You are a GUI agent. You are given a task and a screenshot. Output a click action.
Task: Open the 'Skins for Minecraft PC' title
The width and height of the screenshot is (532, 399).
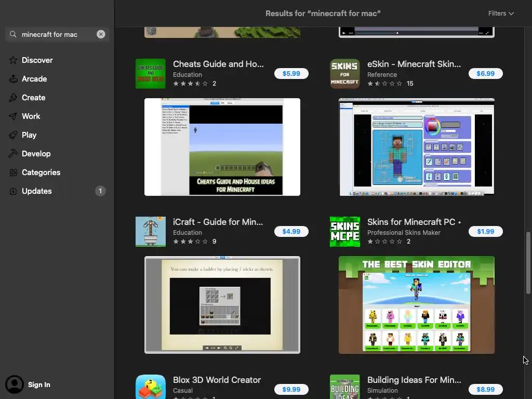click(411, 222)
